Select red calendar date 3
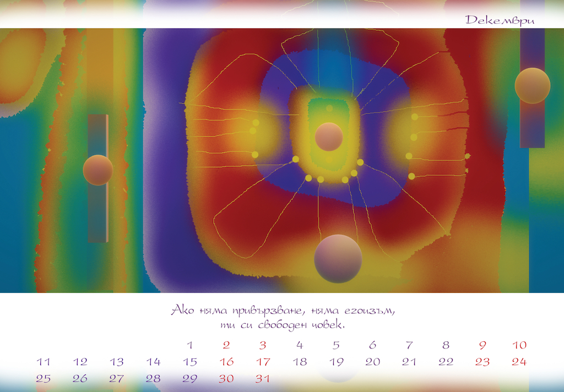The height and width of the screenshot is (392, 564). coord(263,345)
